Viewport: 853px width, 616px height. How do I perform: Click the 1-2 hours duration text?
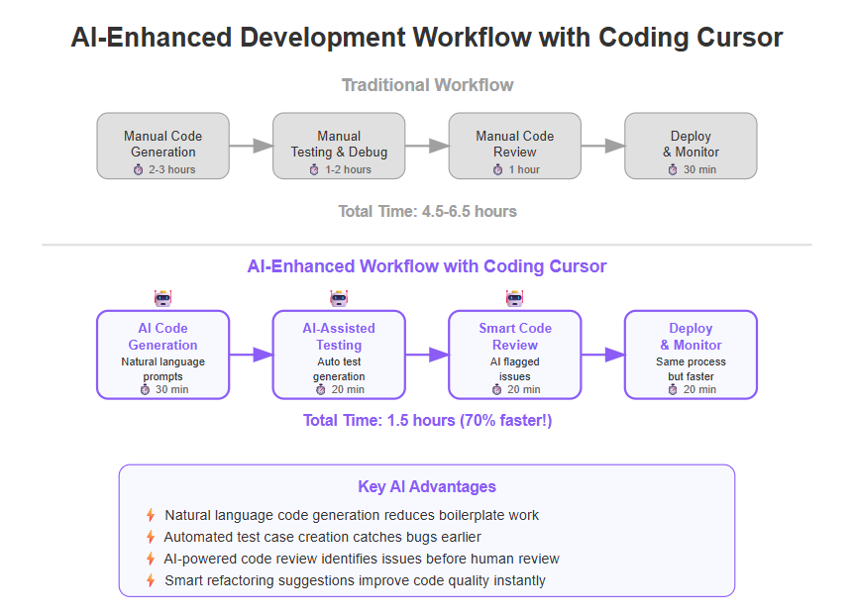[348, 169]
